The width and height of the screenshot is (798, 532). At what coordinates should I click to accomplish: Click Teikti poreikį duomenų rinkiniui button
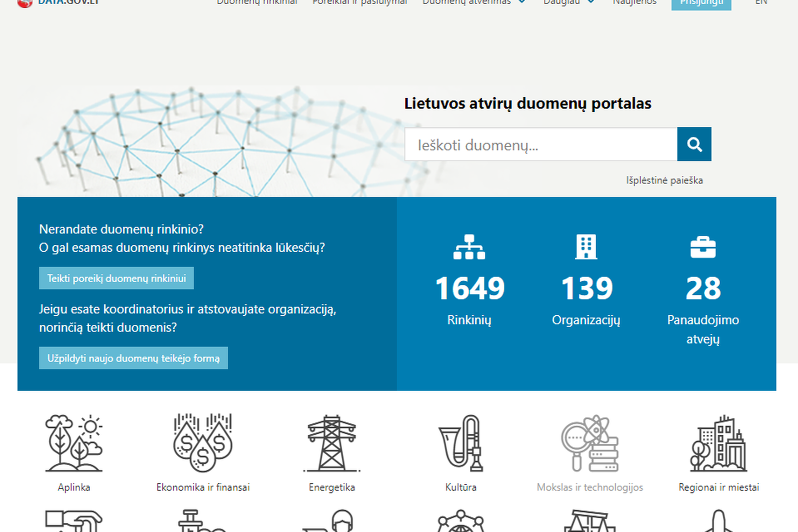coord(116,278)
